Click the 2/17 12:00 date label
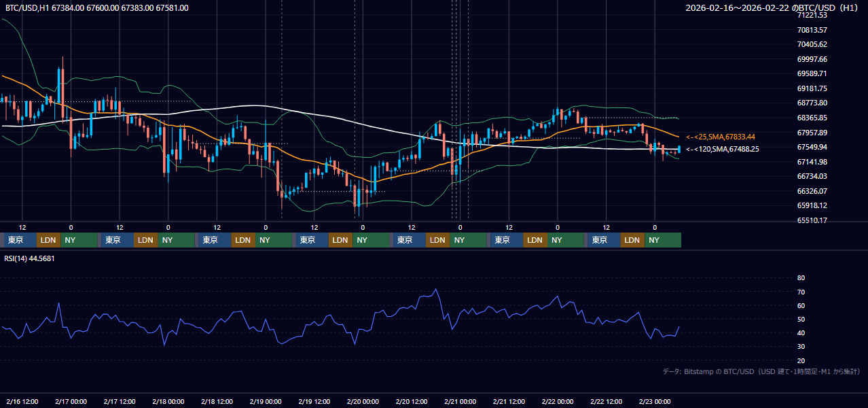This screenshot has height=408, width=868. pyautogui.click(x=120, y=402)
